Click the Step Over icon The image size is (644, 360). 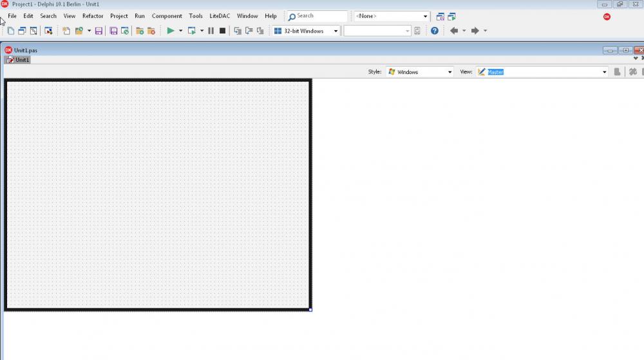click(249, 31)
